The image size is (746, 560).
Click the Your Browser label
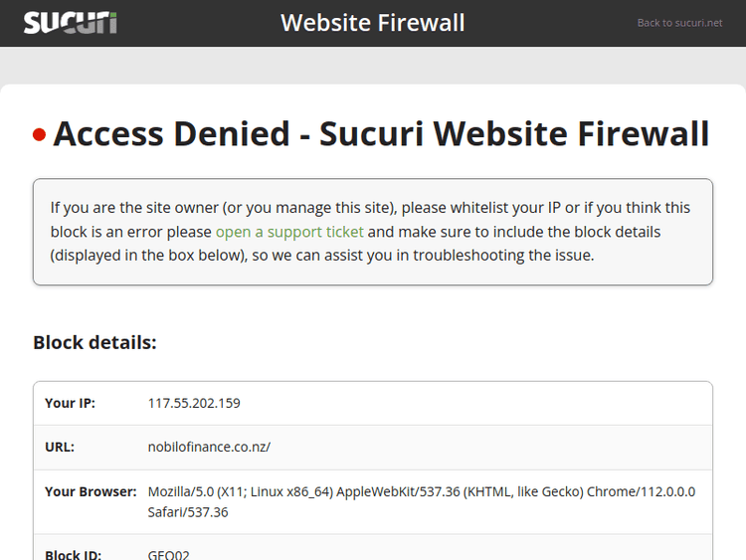pyautogui.click(x=91, y=491)
